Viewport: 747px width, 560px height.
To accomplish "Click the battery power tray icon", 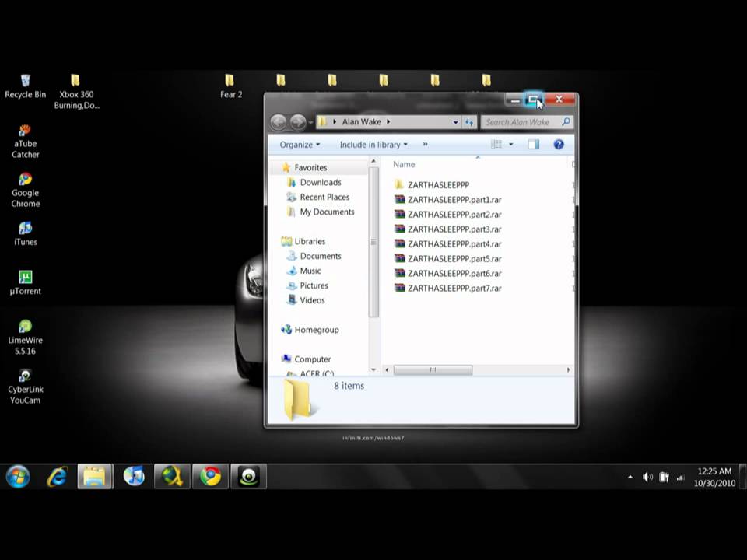I will tap(664, 477).
